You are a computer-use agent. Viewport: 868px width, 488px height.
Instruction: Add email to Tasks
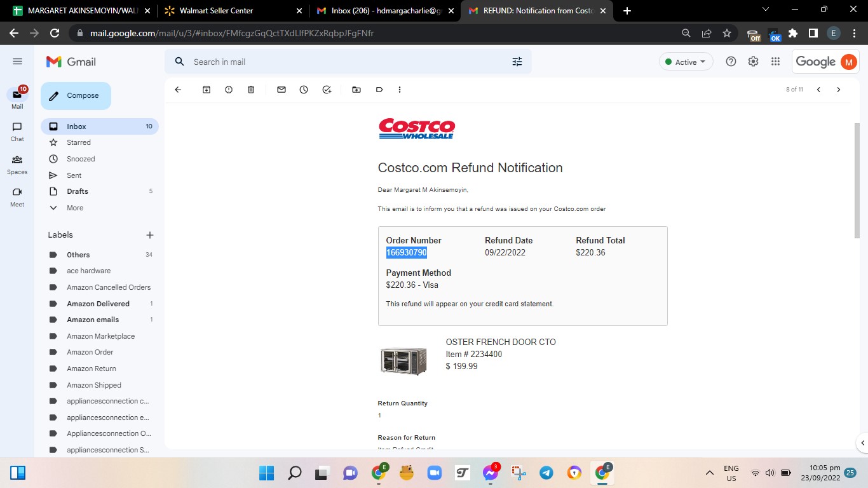pyautogui.click(x=327, y=90)
